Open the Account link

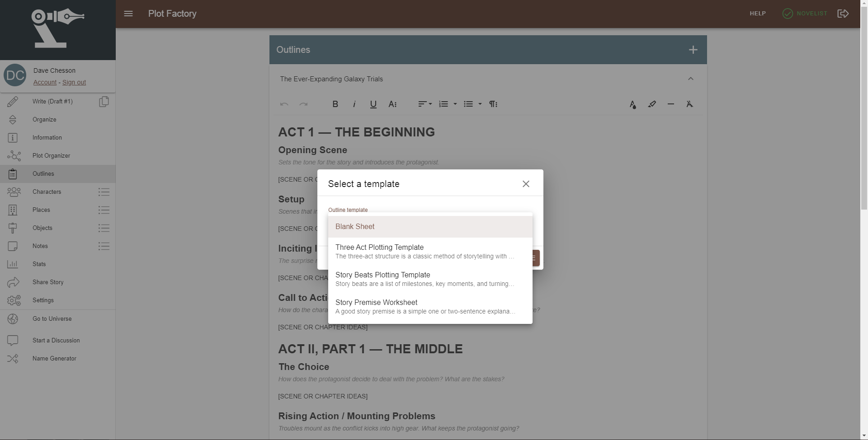coord(44,82)
